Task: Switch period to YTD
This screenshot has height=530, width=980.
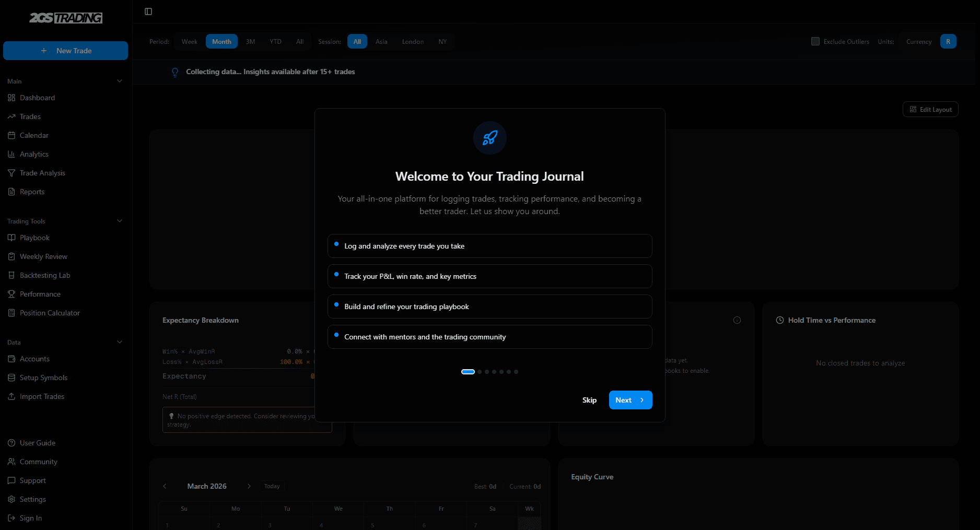Action: pos(275,41)
